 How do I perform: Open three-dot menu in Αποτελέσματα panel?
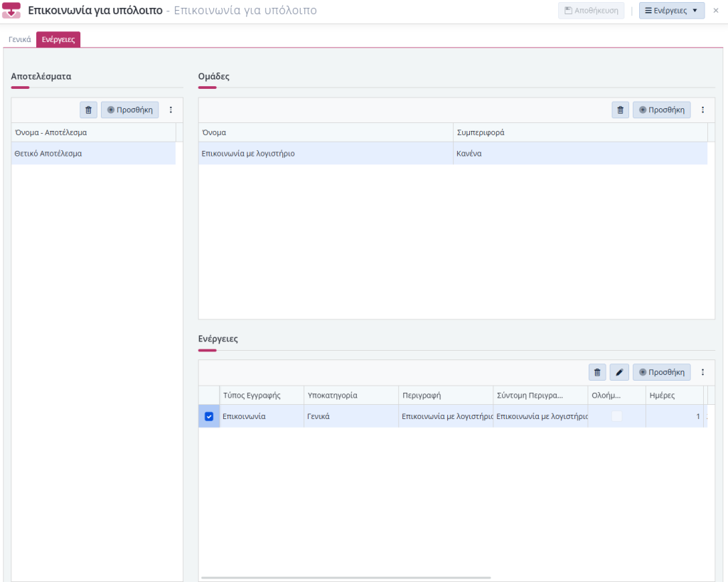point(171,110)
